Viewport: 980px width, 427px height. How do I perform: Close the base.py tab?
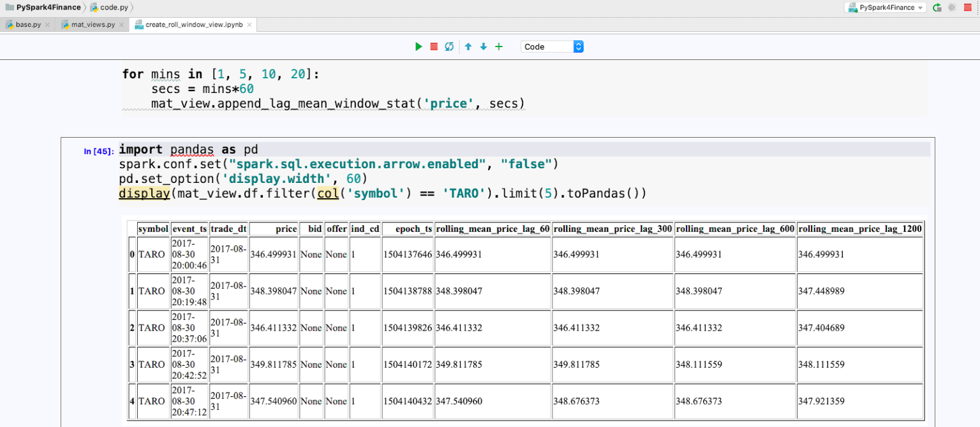click(x=48, y=25)
